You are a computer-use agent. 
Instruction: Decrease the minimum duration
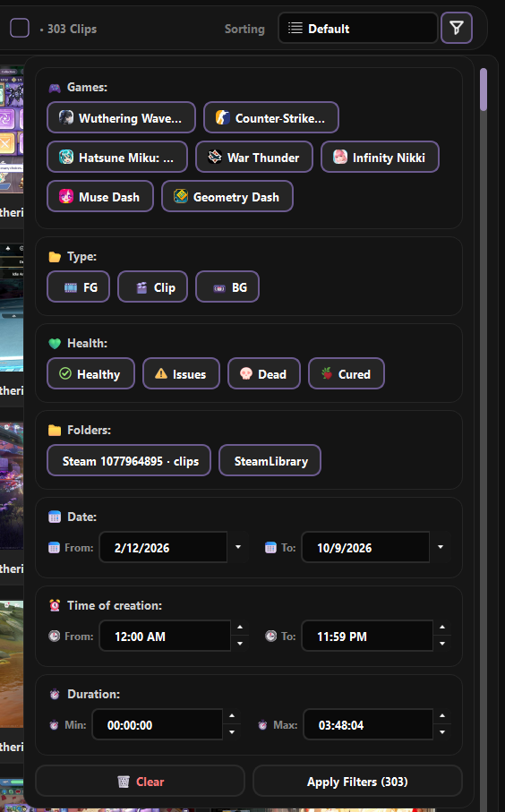tap(232, 732)
